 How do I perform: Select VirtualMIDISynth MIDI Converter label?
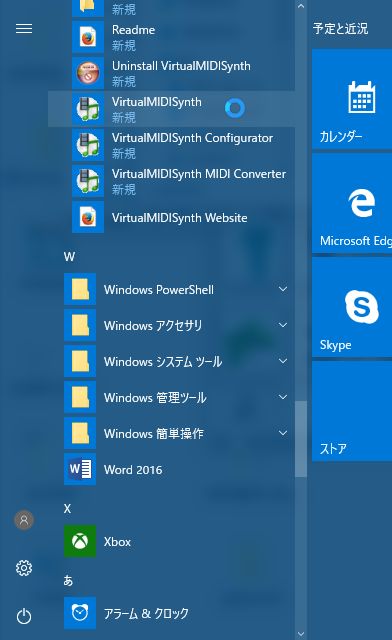[199, 174]
